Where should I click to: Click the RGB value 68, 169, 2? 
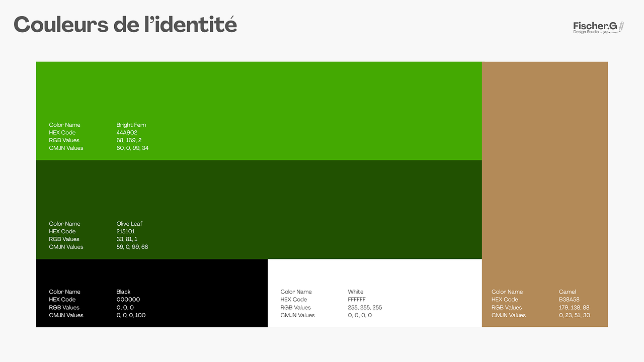tap(129, 140)
